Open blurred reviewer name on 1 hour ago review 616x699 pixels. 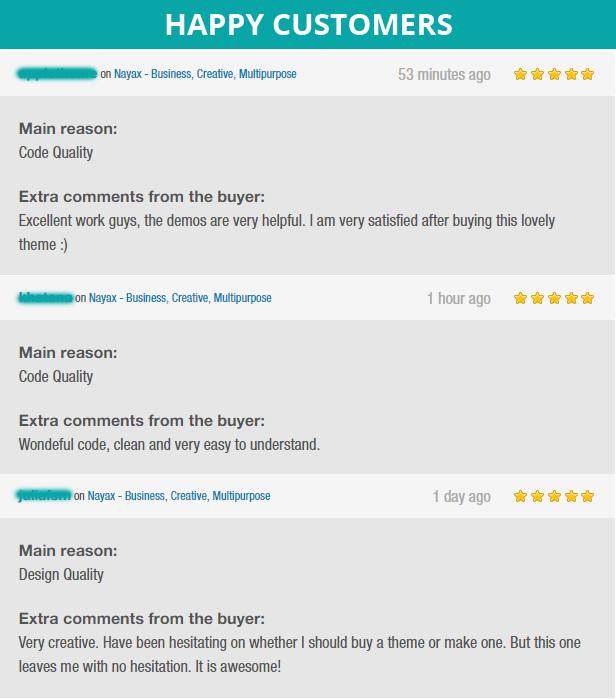coord(45,298)
